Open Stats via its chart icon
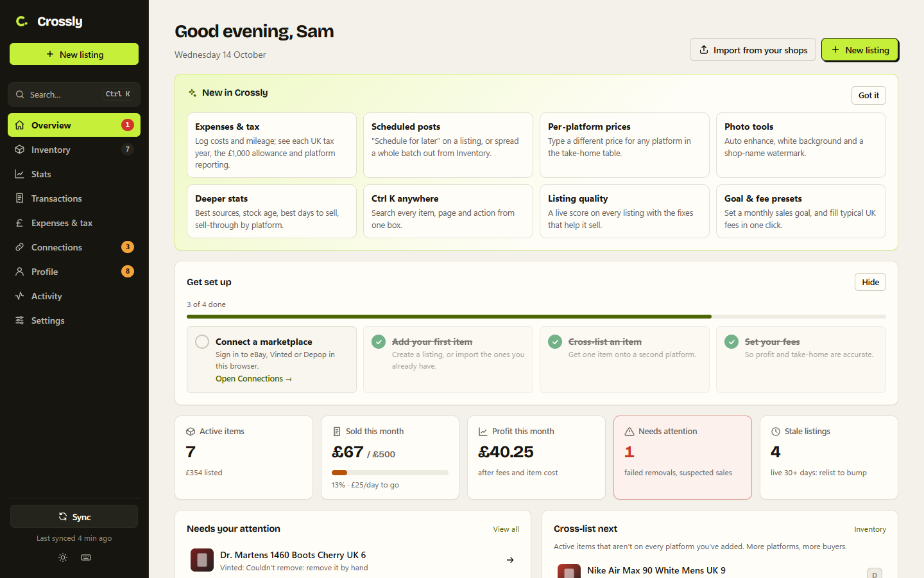The height and width of the screenshot is (578, 924). [20, 174]
